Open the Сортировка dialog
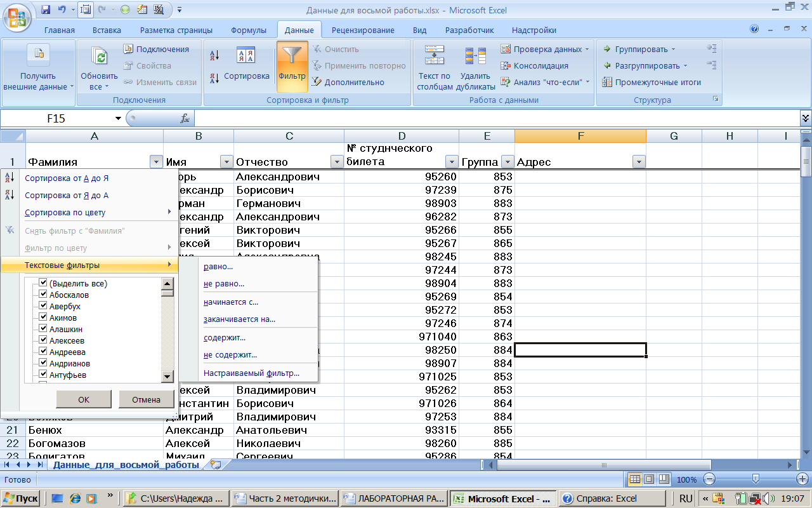This screenshot has height=508, width=812. coord(247,65)
